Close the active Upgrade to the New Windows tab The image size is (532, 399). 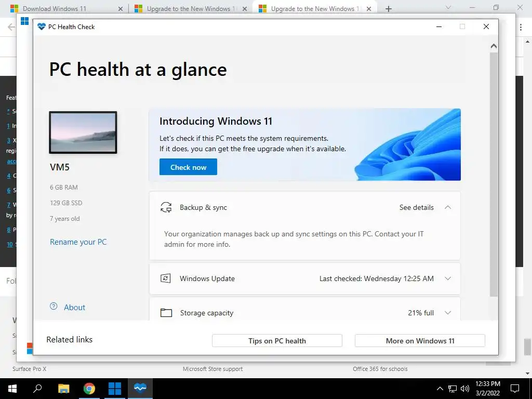tap(369, 9)
